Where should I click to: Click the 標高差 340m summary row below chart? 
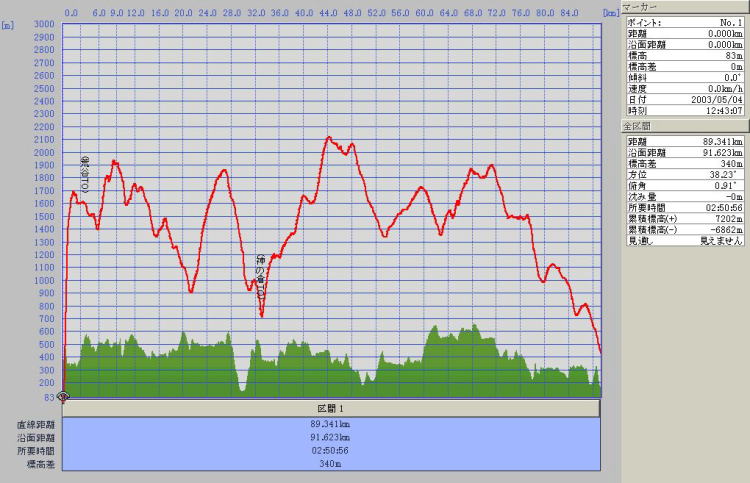[331, 463]
